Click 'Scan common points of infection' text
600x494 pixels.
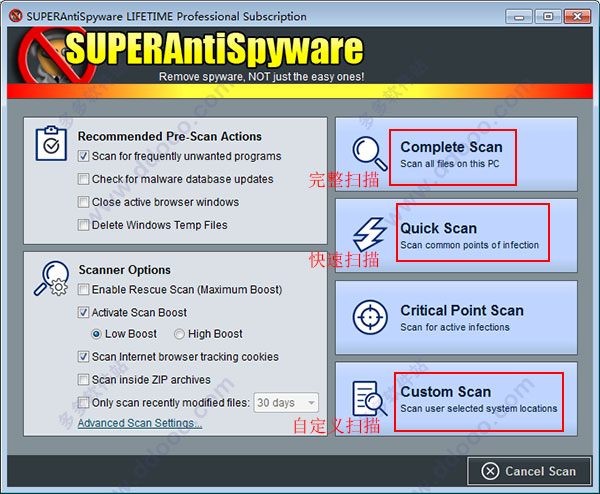click(x=470, y=245)
